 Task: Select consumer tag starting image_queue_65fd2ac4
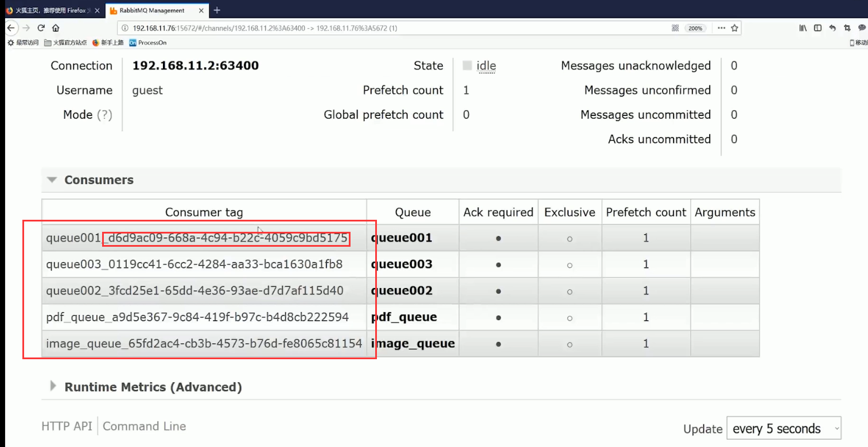click(x=204, y=344)
